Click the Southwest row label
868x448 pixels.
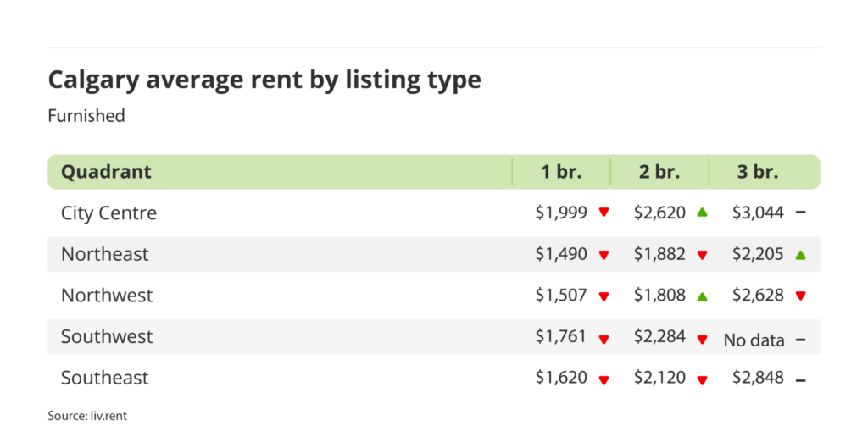(107, 336)
